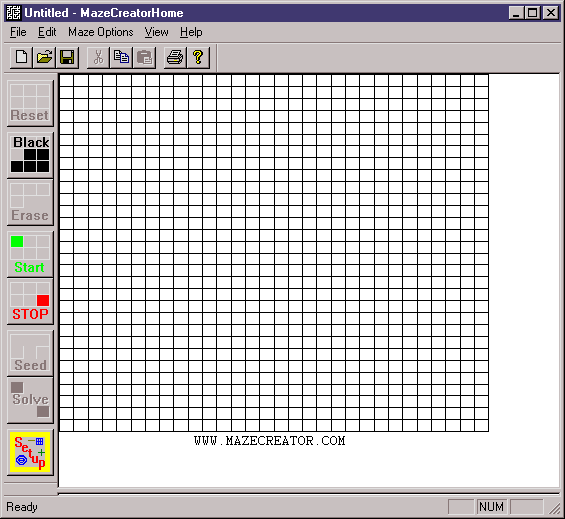This screenshot has width=565, height=519.
Task: Click the WWW.MAZECREATOR.COM text below grid
Action: coord(270,440)
